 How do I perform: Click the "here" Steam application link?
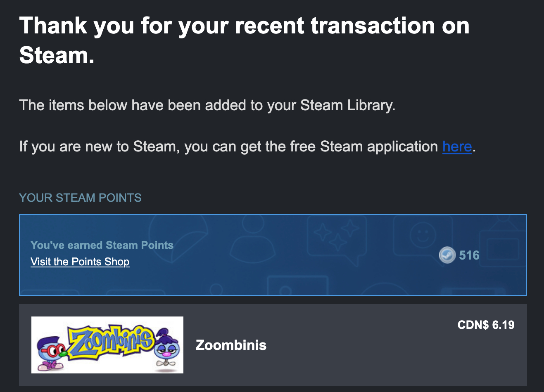[457, 146]
